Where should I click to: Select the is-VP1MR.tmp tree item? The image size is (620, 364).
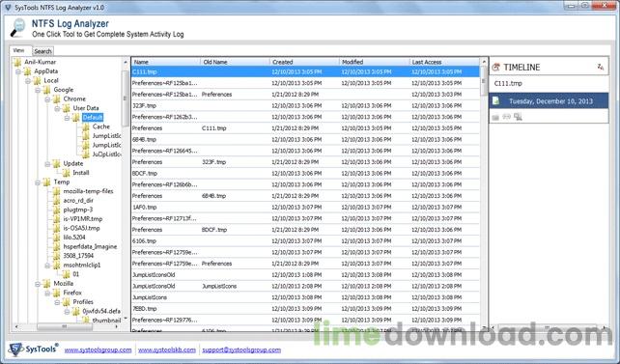(83, 219)
